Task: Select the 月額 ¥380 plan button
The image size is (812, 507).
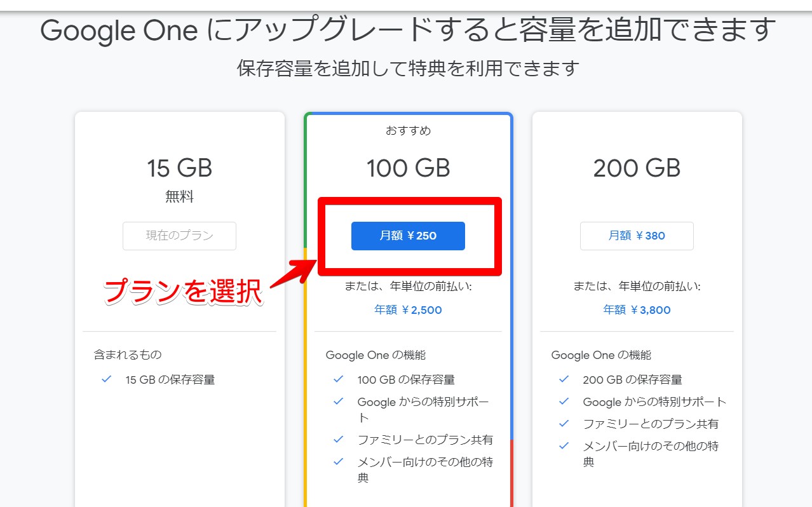Action: click(637, 236)
